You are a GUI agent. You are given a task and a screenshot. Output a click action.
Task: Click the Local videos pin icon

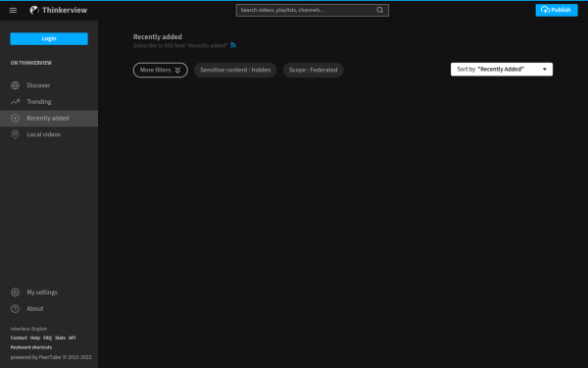pyautogui.click(x=15, y=134)
